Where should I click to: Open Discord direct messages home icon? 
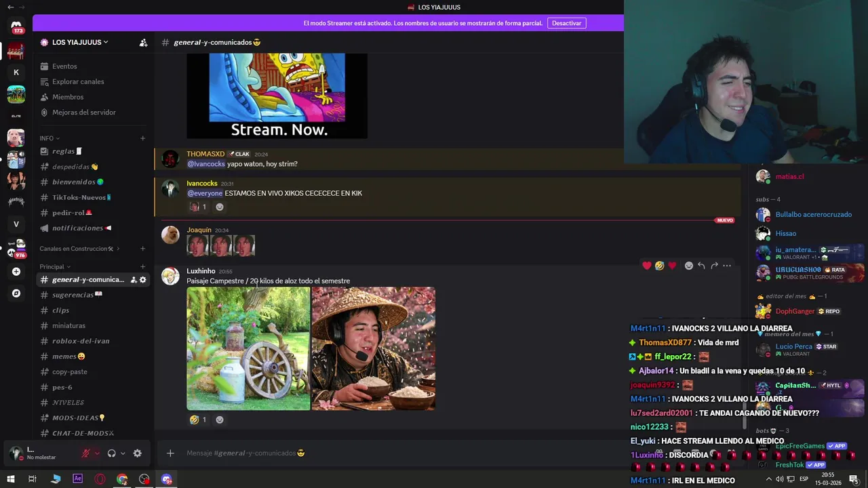tap(16, 26)
